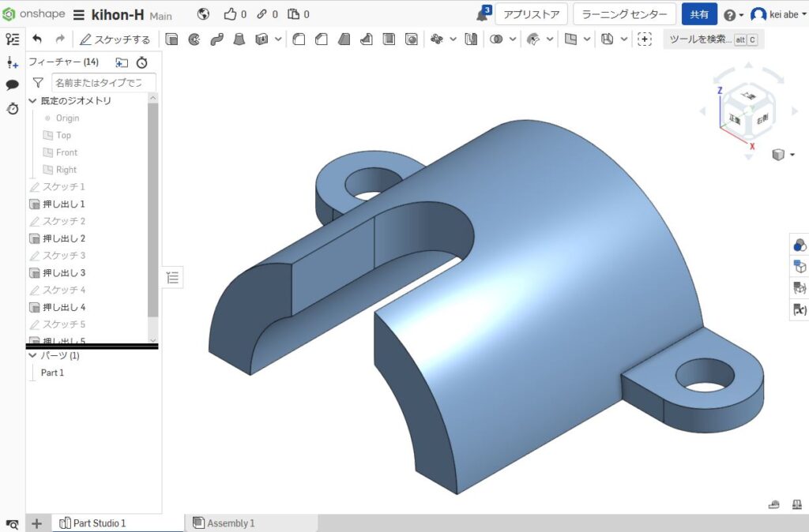Select the スケッチ 3 feature
Image resolution: width=809 pixels, height=532 pixels.
[x=64, y=256]
